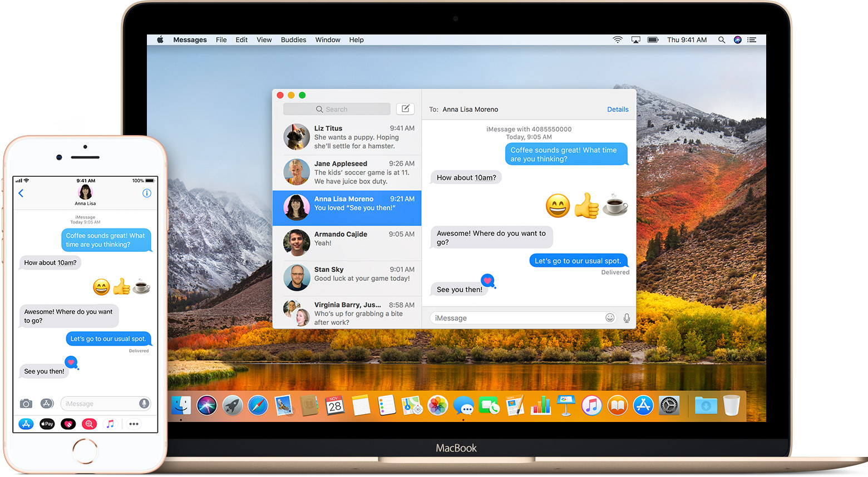Open the blue App Store icon in the drawer
Viewport: 868px width, 477px height.
(x=26, y=424)
